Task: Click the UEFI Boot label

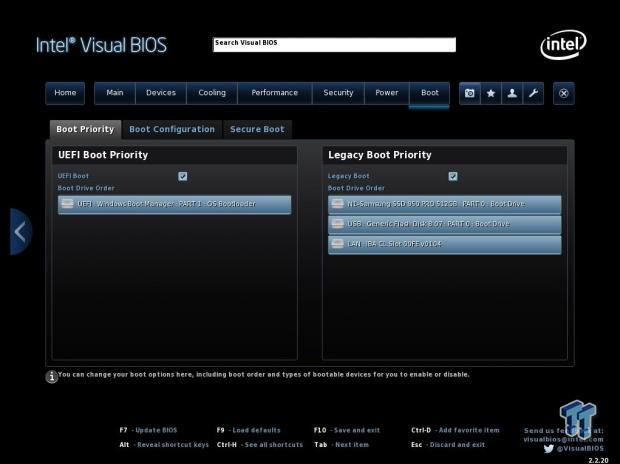Action: click(73, 176)
